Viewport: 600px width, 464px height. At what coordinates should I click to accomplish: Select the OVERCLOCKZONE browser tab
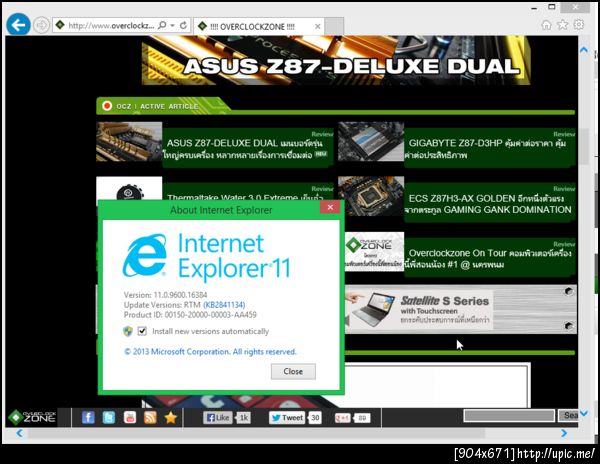click(259, 26)
